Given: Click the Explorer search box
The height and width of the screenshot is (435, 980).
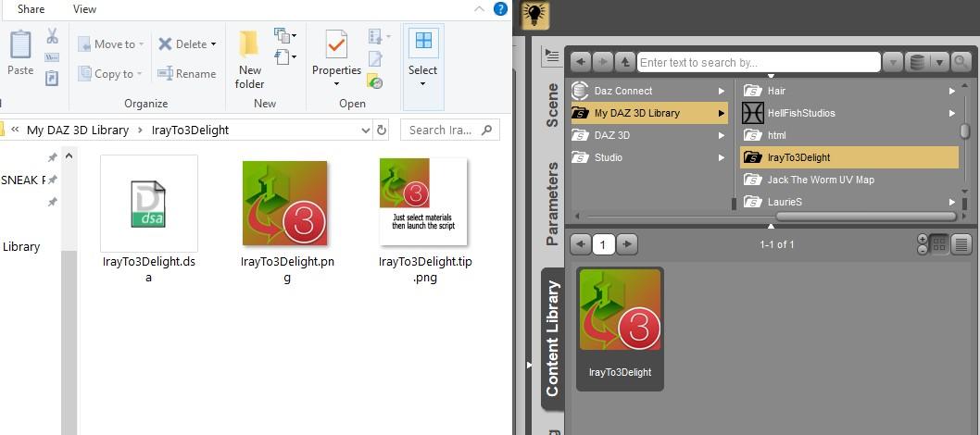Looking at the screenshot, I should point(449,130).
